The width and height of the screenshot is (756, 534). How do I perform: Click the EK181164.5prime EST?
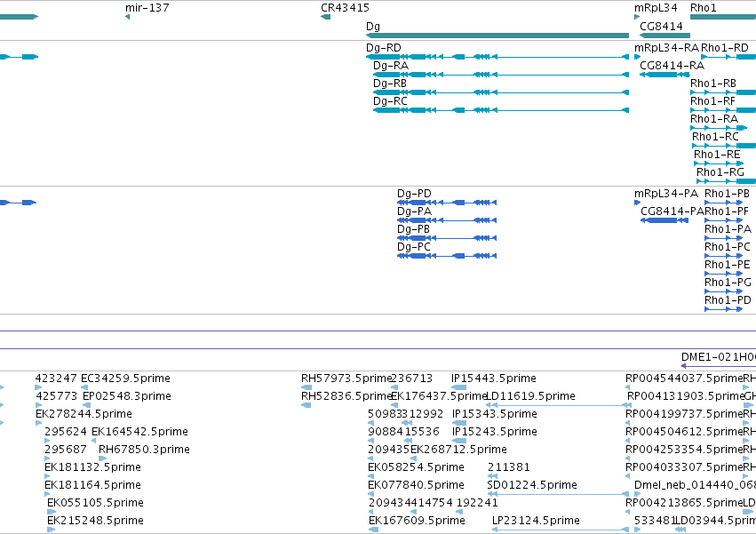click(x=47, y=494)
